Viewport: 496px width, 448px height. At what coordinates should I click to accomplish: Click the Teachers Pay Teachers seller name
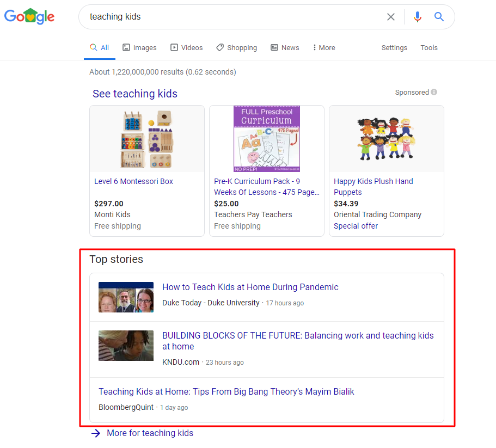tap(253, 214)
